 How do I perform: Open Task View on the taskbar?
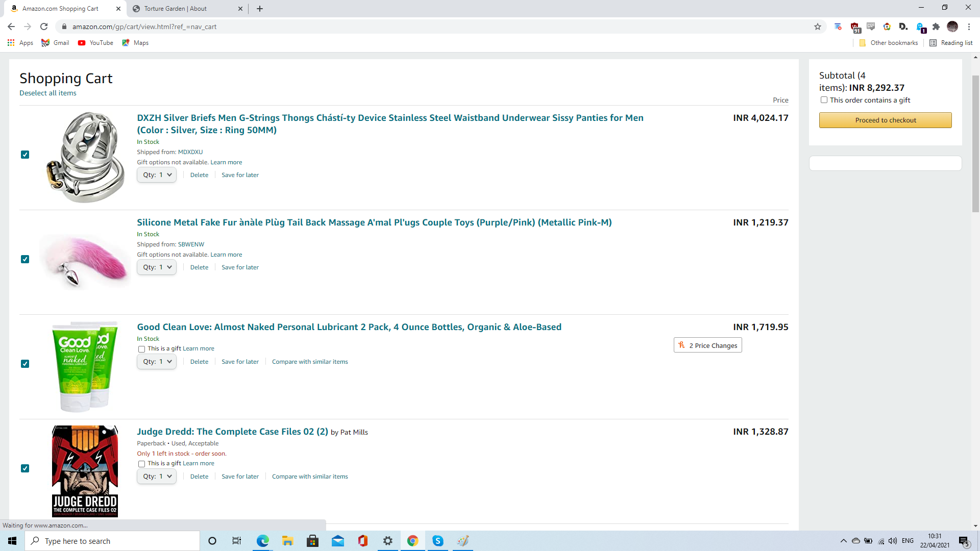[237, 541]
